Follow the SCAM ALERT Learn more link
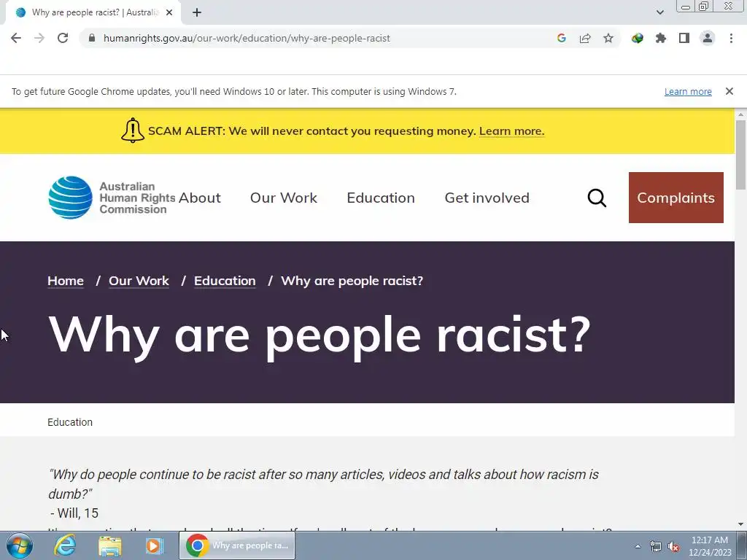Image resolution: width=747 pixels, height=560 pixels. [x=511, y=131]
